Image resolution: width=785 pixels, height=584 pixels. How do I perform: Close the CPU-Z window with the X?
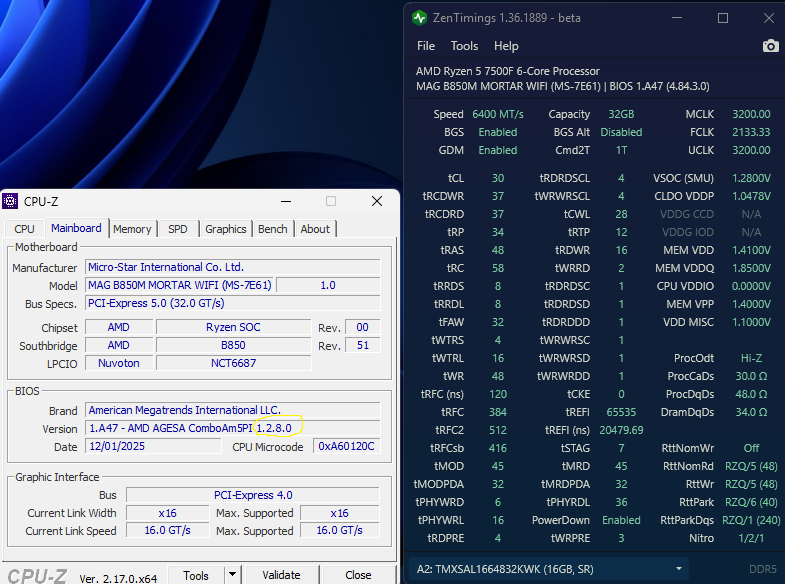click(377, 201)
